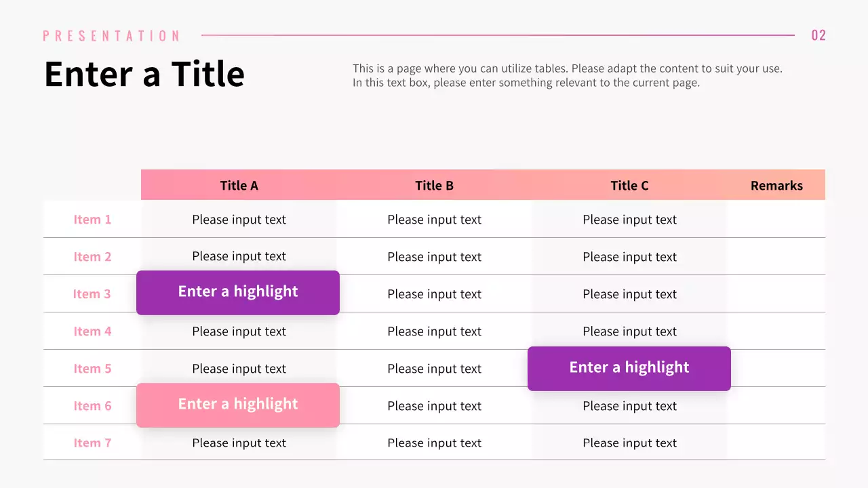Select the Title B column header

point(434,186)
